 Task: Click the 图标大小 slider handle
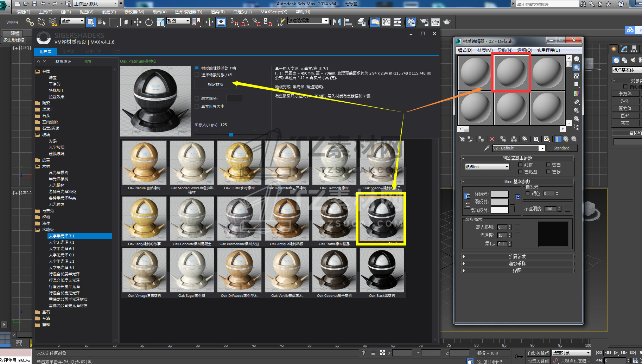tap(231, 134)
